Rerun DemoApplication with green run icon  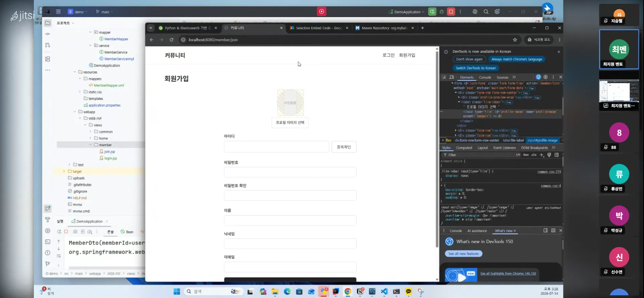click(x=432, y=12)
